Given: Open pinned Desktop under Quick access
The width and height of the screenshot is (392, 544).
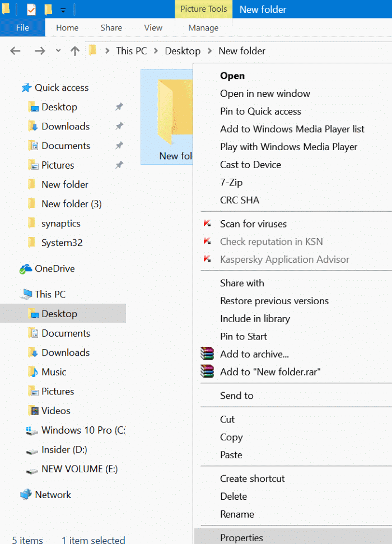Looking at the screenshot, I should pyautogui.click(x=59, y=107).
